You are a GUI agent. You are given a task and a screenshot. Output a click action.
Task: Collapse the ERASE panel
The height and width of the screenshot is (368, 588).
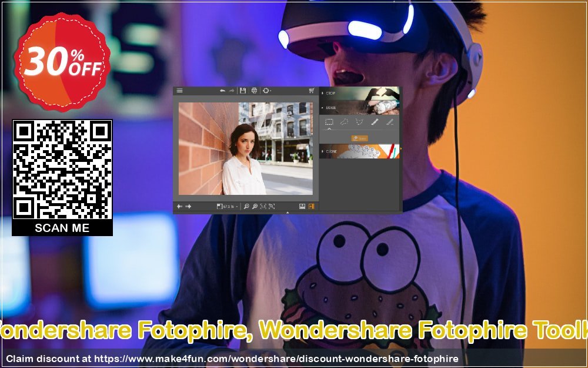[x=359, y=108]
